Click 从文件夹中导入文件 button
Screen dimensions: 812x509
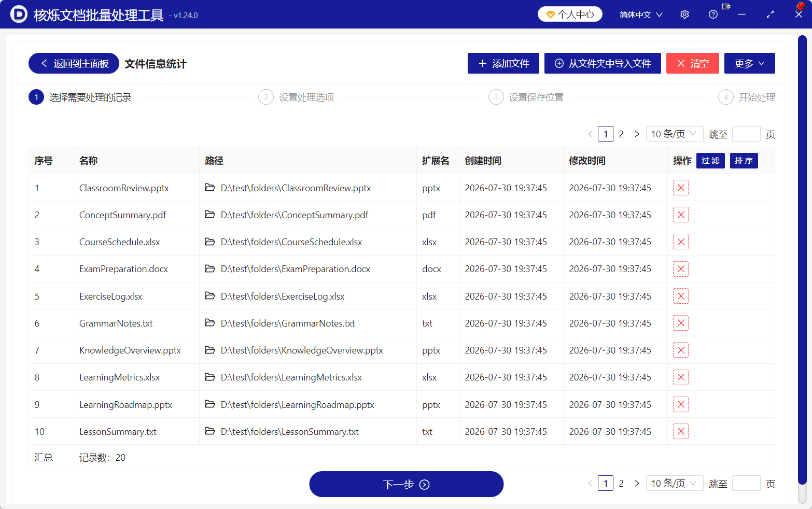pyautogui.click(x=603, y=63)
